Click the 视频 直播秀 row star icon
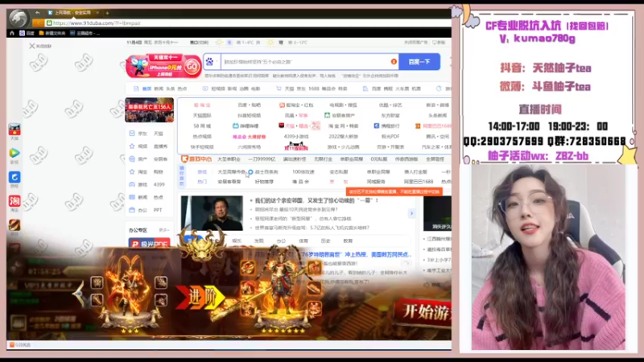Screen dimensions: 644x362 tap(132, 146)
